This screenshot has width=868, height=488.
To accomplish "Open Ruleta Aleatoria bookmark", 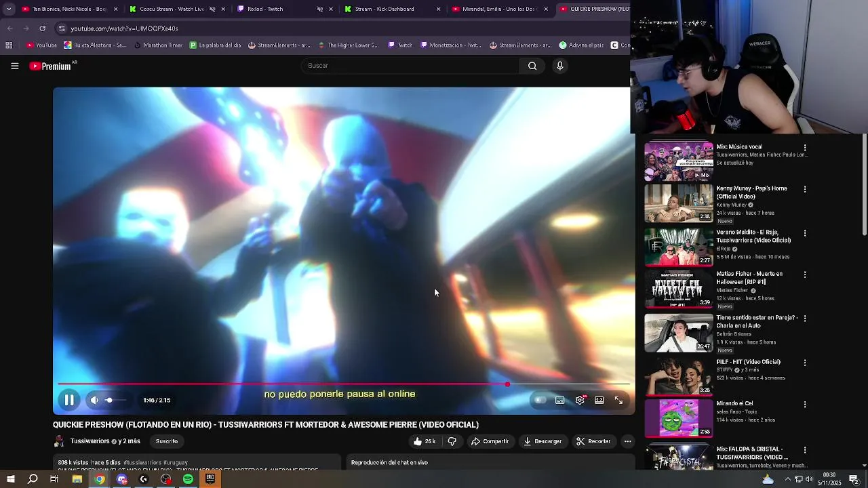I will 95,45.
